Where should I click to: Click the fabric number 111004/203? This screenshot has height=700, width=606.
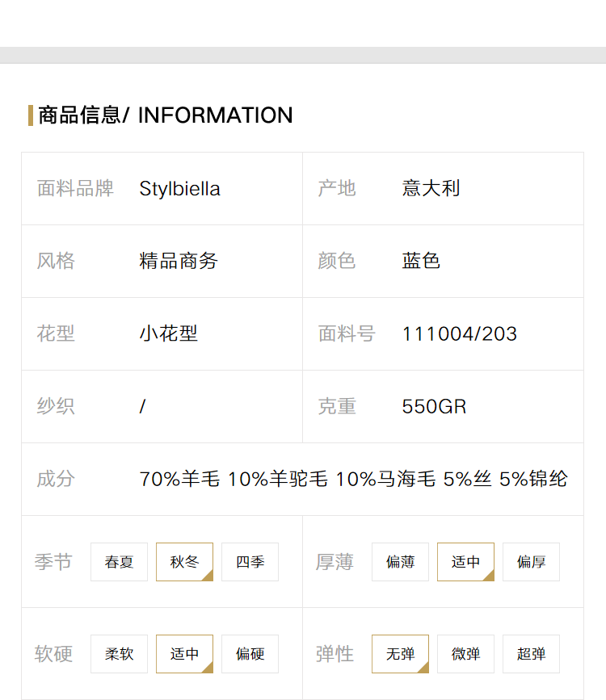point(460,334)
